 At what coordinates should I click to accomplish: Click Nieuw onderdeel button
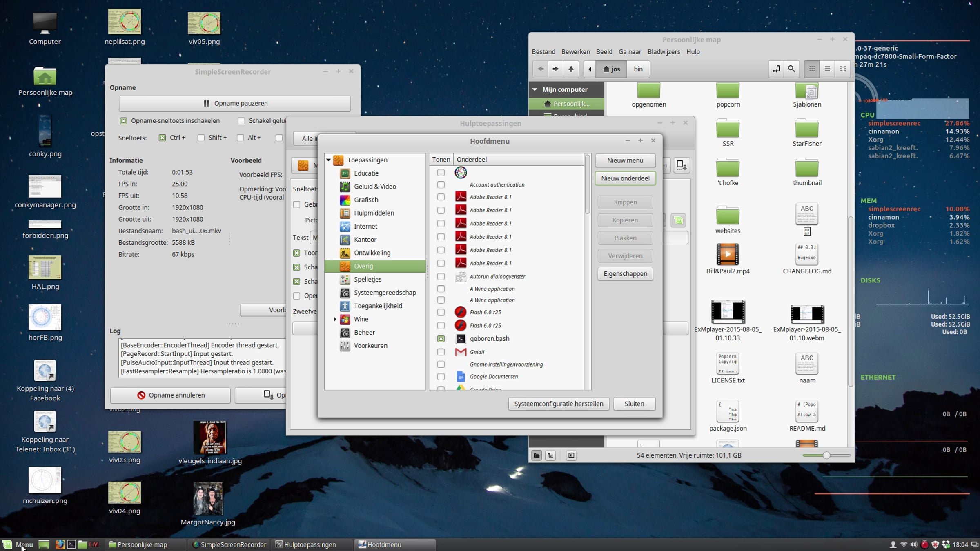(625, 178)
